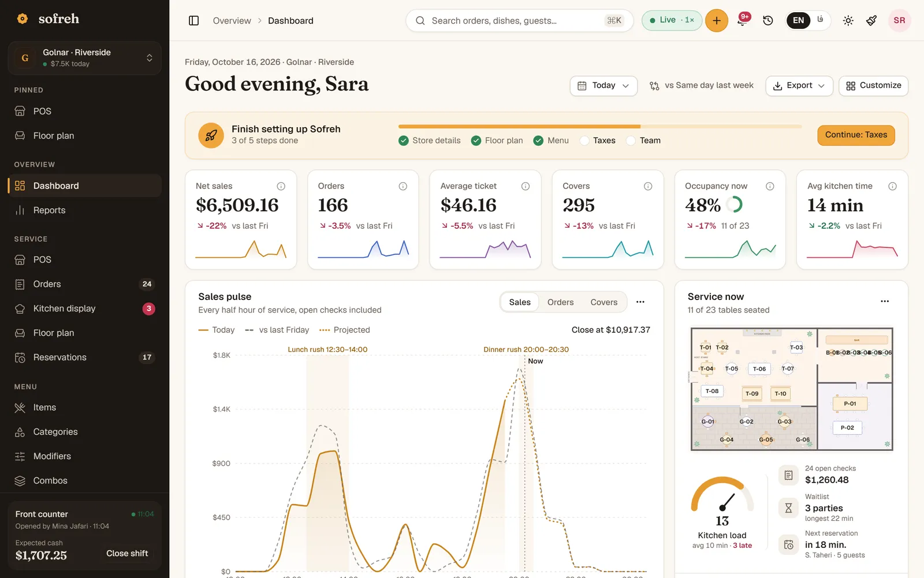
Task: Open Modifiers in sidebar
Action: (84, 456)
